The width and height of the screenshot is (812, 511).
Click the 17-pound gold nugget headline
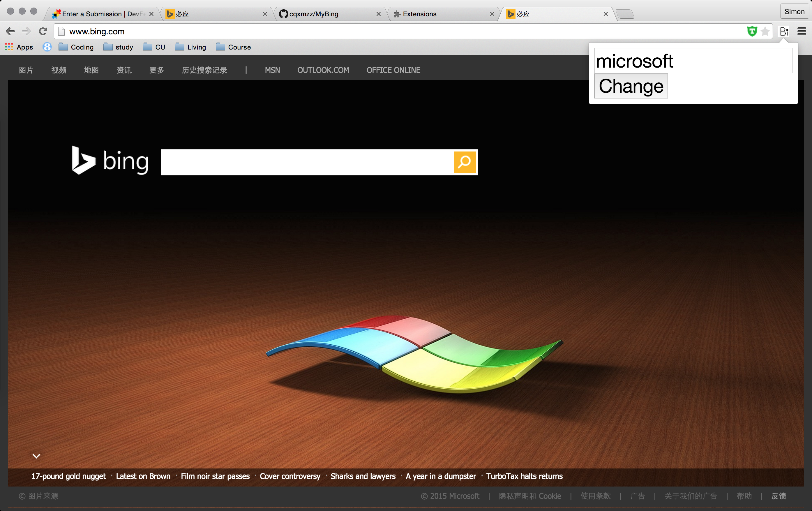pyautogui.click(x=68, y=476)
